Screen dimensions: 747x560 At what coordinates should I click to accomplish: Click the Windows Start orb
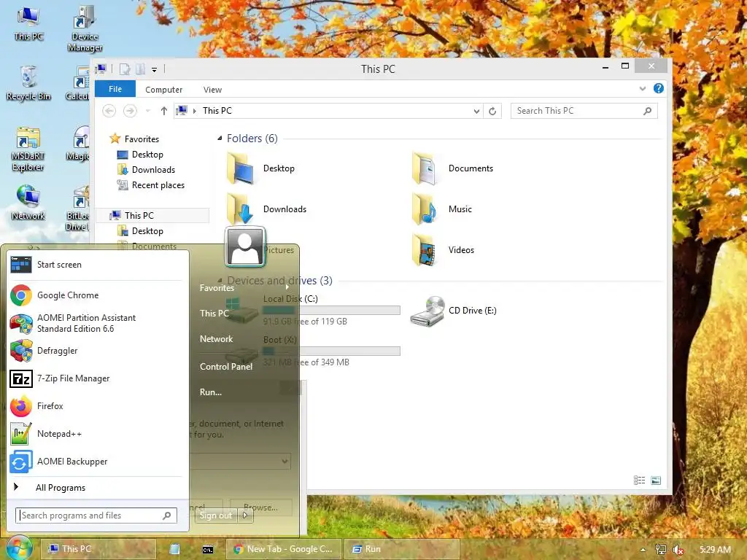tap(18, 548)
